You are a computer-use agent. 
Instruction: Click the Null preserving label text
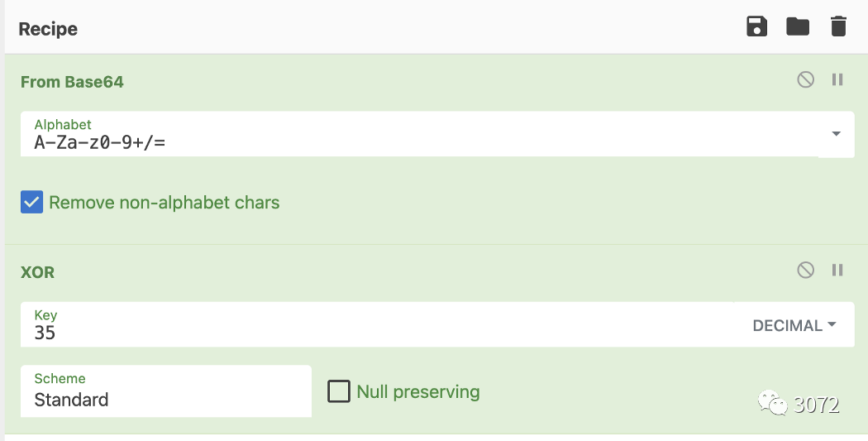pyautogui.click(x=418, y=391)
